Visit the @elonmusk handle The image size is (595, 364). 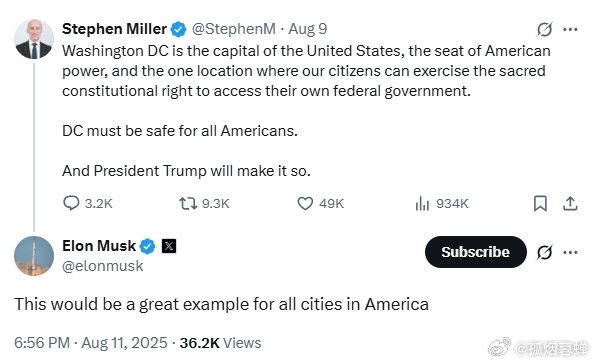click(x=102, y=266)
